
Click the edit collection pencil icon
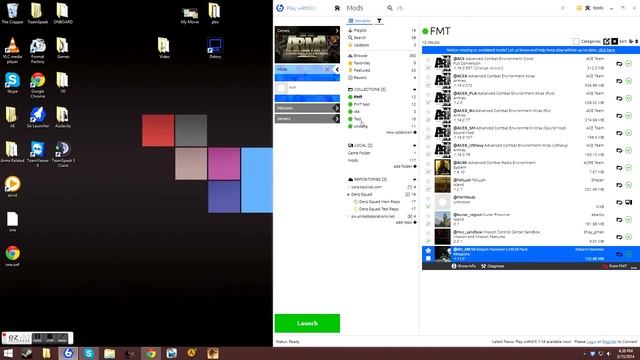tap(607, 41)
